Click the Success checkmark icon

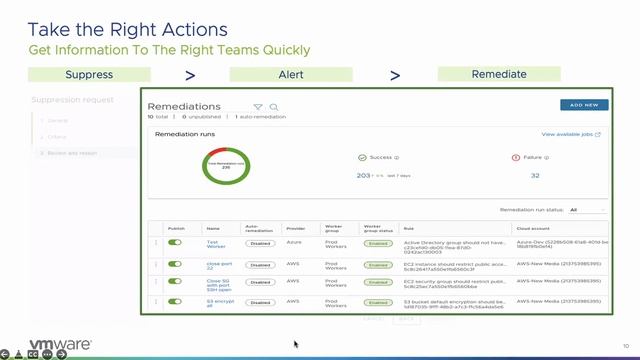[x=362, y=158]
